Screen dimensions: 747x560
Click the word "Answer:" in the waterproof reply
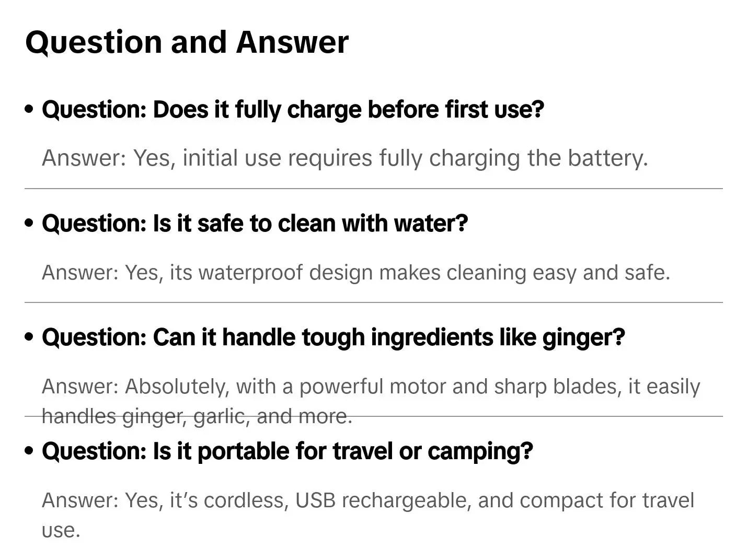(x=81, y=273)
